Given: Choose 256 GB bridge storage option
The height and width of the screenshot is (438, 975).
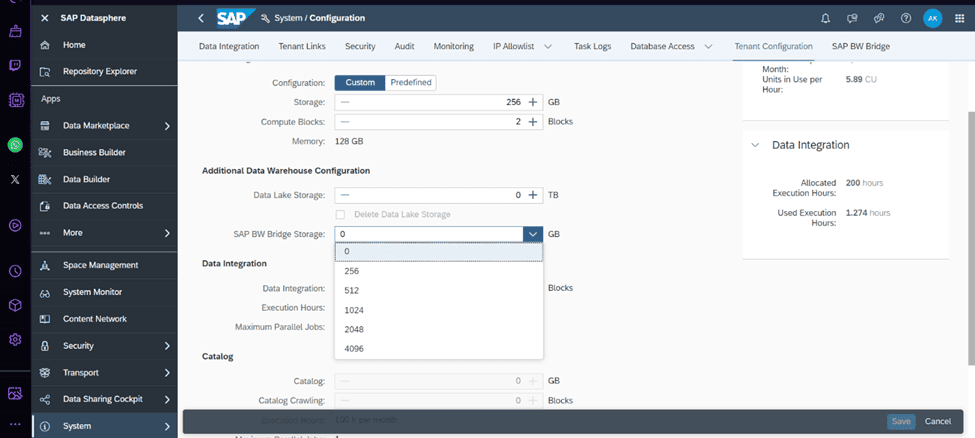Looking at the screenshot, I should point(439,271).
